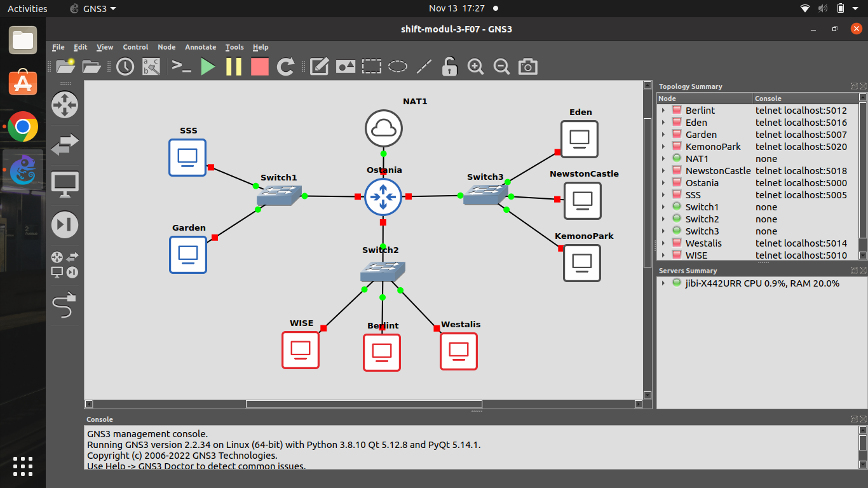Expand the Garden node in Topology Summary
The width and height of the screenshot is (868, 488).
pos(663,135)
